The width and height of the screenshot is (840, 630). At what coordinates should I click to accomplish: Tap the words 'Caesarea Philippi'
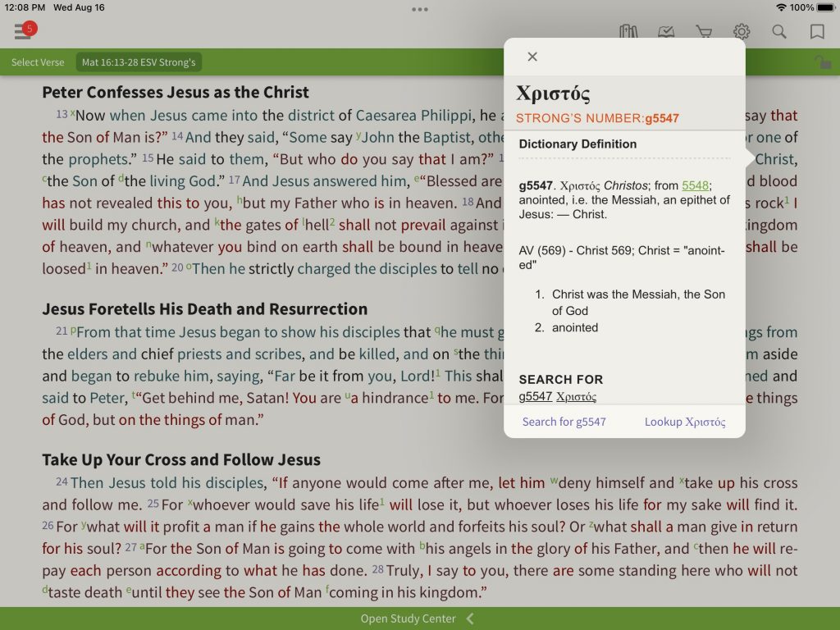[x=415, y=116]
